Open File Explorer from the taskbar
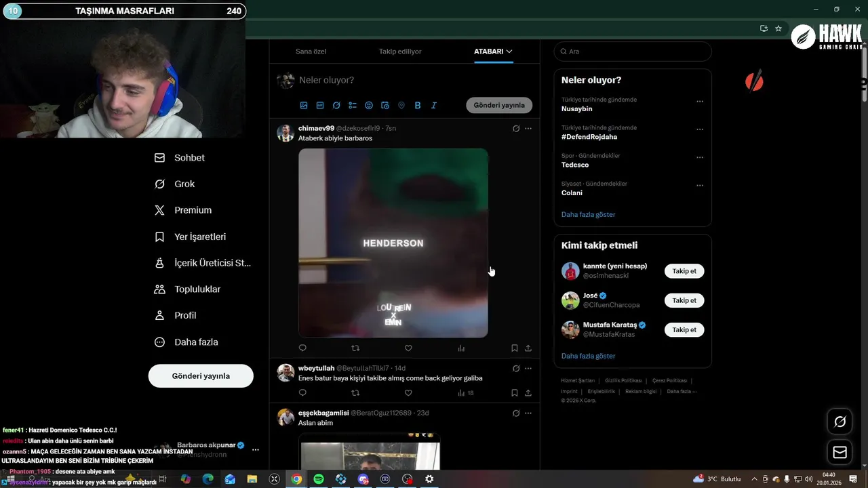Viewport: 868px width, 488px height. pyautogui.click(x=252, y=479)
